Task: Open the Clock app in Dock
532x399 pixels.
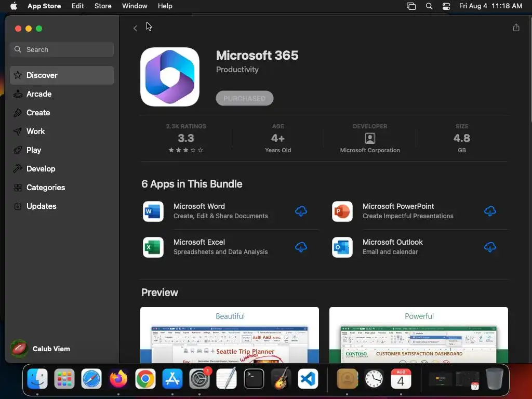Action: pos(374,379)
